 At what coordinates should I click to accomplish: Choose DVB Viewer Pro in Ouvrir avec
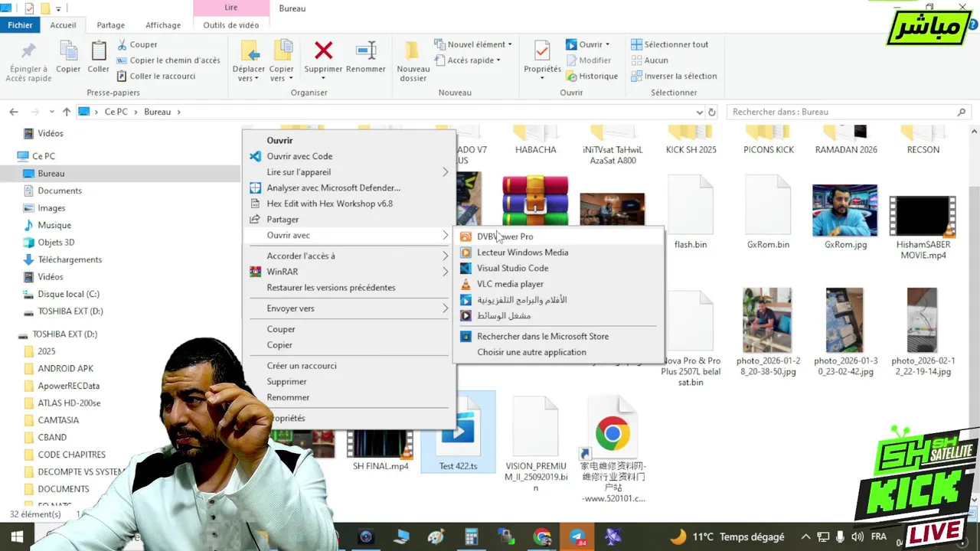pyautogui.click(x=558, y=236)
